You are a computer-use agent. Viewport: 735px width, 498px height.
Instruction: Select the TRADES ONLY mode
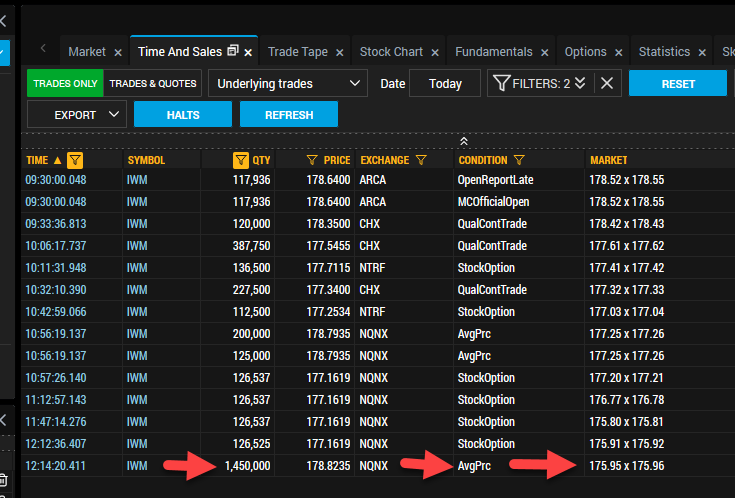click(x=65, y=83)
